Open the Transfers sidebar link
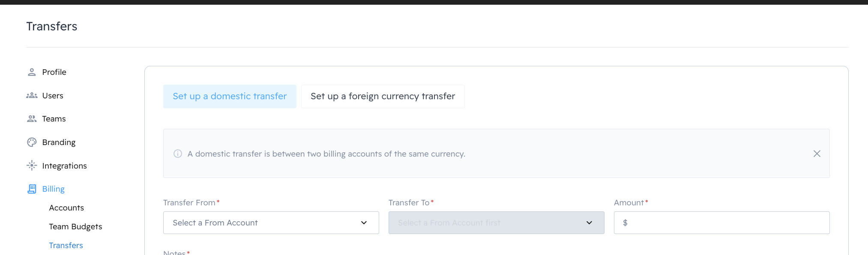This screenshot has width=868, height=255. click(66, 245)
